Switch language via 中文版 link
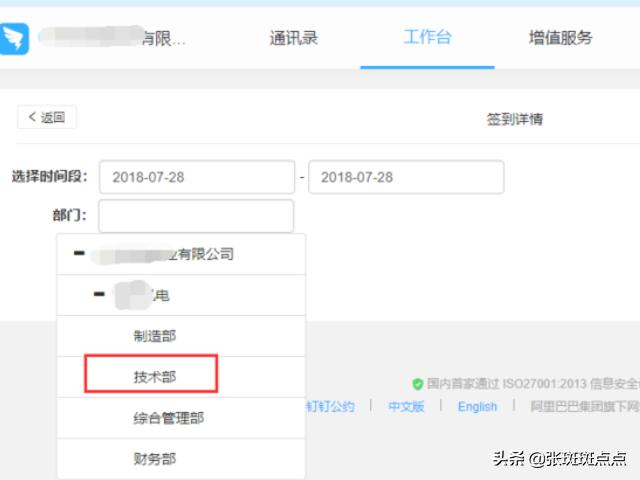The image size is (640, 480). click(406, 407)
